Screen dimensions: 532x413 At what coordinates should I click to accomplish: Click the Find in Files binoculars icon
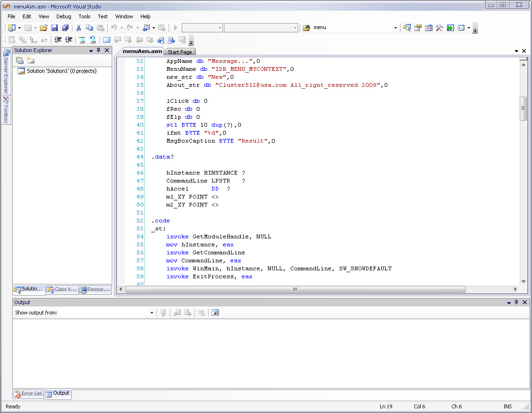pyautogui.click(x=306, y=28)
